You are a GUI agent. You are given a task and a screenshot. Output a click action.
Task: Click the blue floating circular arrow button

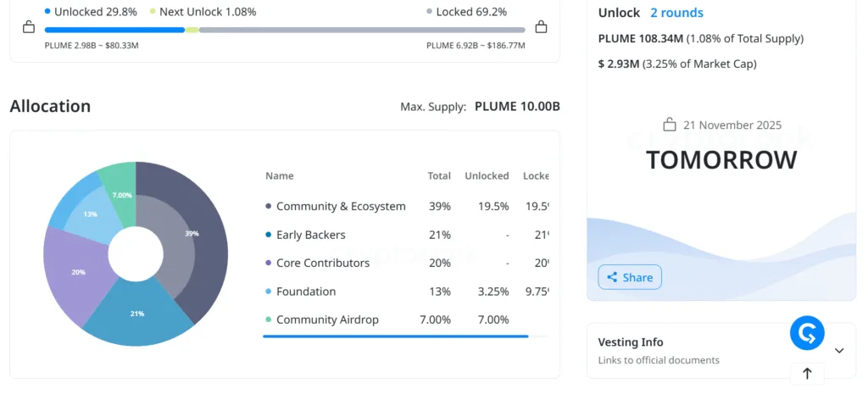tap(807, 333)
